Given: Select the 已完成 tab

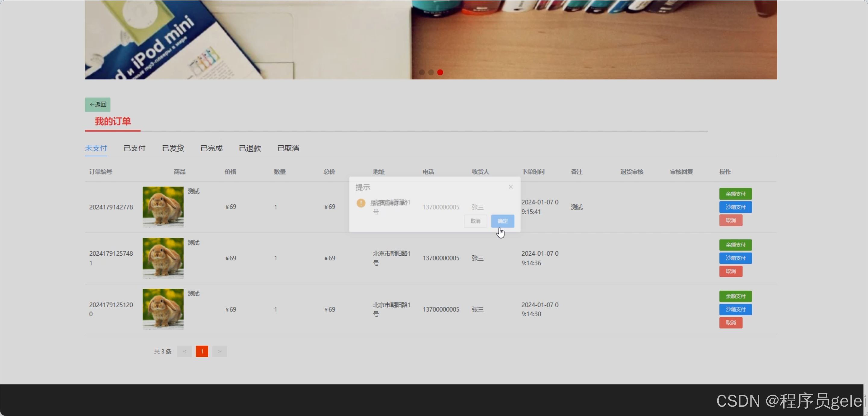Looking at the screenshot, I should point(211,148).
